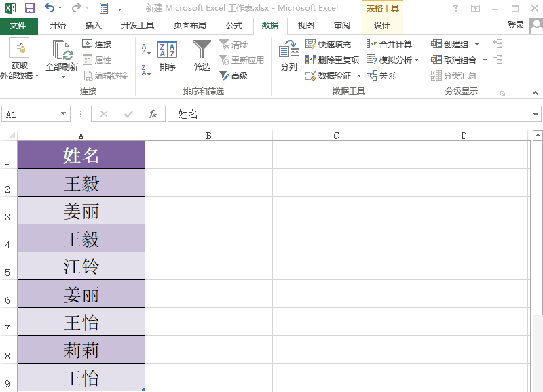Click the Sign in (登录) link
Image resolution: width=543 pixels, height=392 pixels.
516,25
